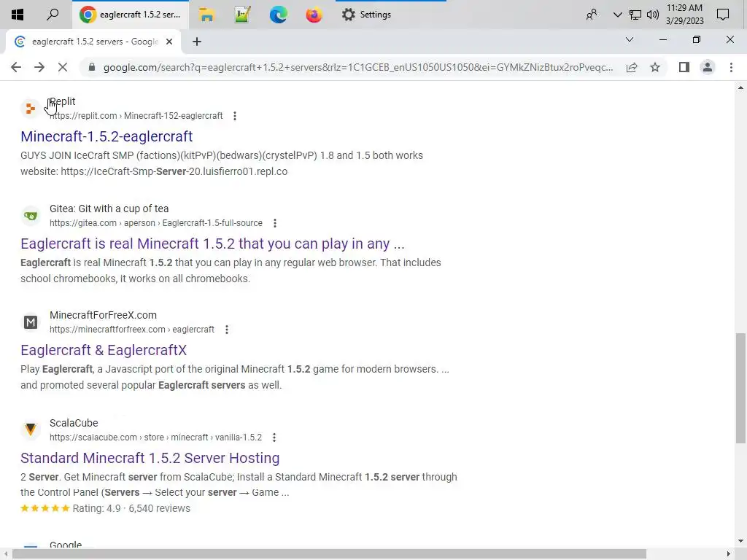This screenshot has height=560, width=747.
Task: Click the scroll left arrow
Action: coord(5,554)
